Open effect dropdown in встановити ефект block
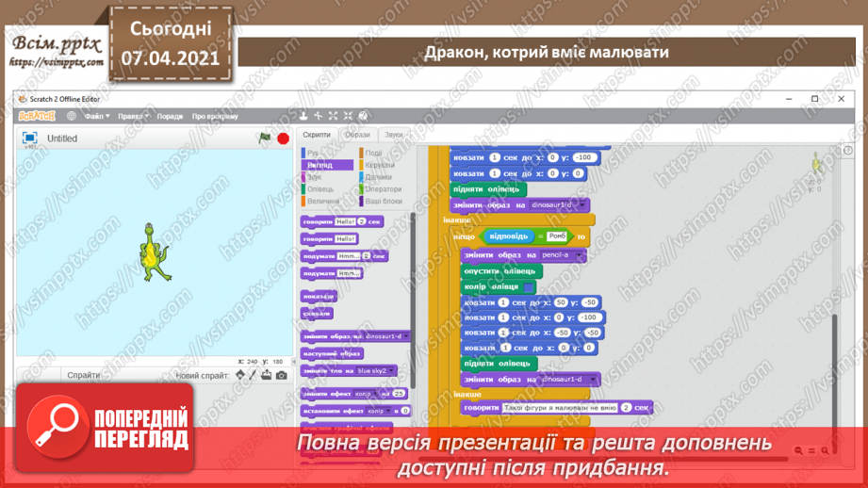The image size is (868, 488). click(x=378, y=411)
